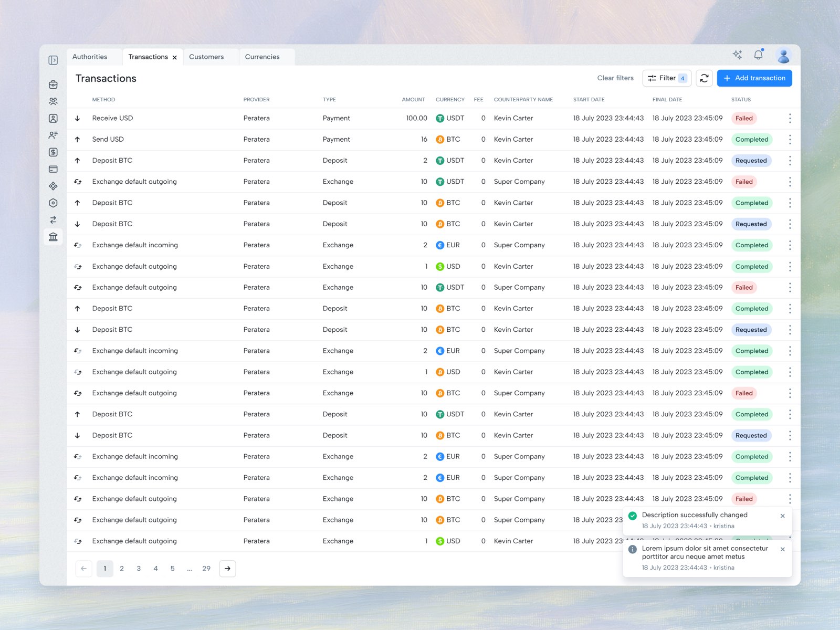
Task: Select current page 1
Action: tap(105, 569)
